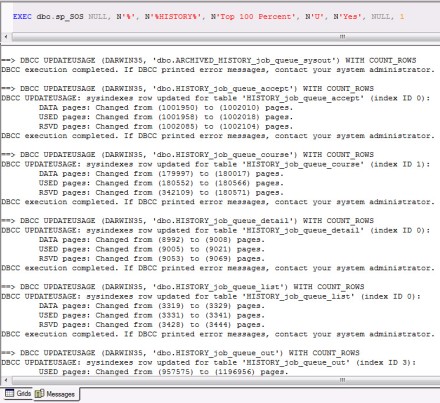The height and width of the screenshot is (403, 440).
Task: Click the execution completed line below RSVD 342109
Action: coord(218,202)
